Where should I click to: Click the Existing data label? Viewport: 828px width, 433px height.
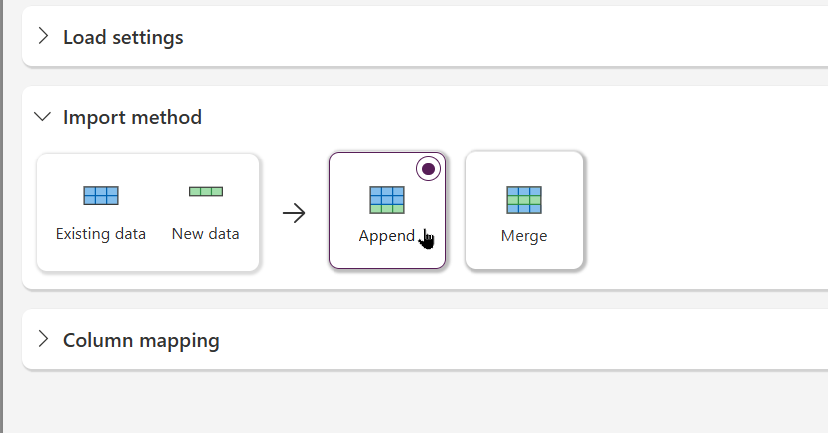101,233
